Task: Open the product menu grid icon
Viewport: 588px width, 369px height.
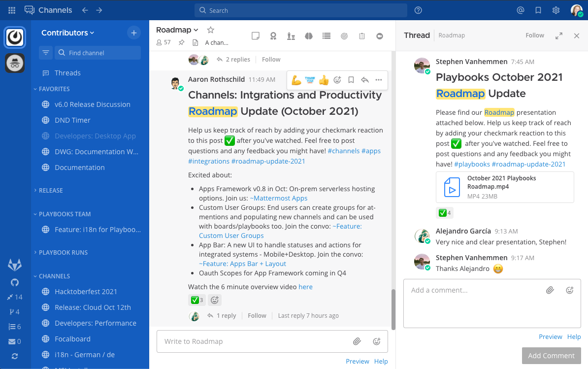Action: coord(12,10)
